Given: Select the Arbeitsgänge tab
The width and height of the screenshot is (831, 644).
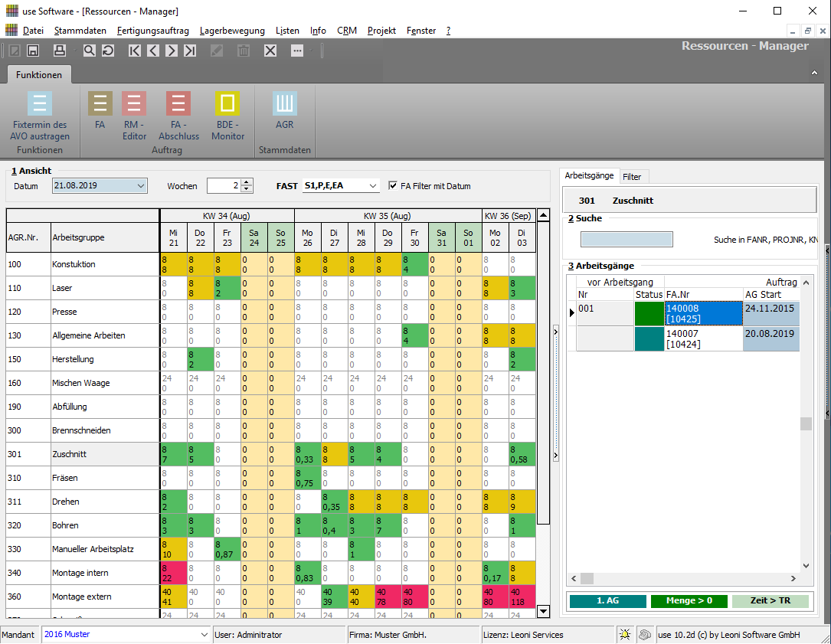Looking at the screenshot, I should click(x=589, y=175).
